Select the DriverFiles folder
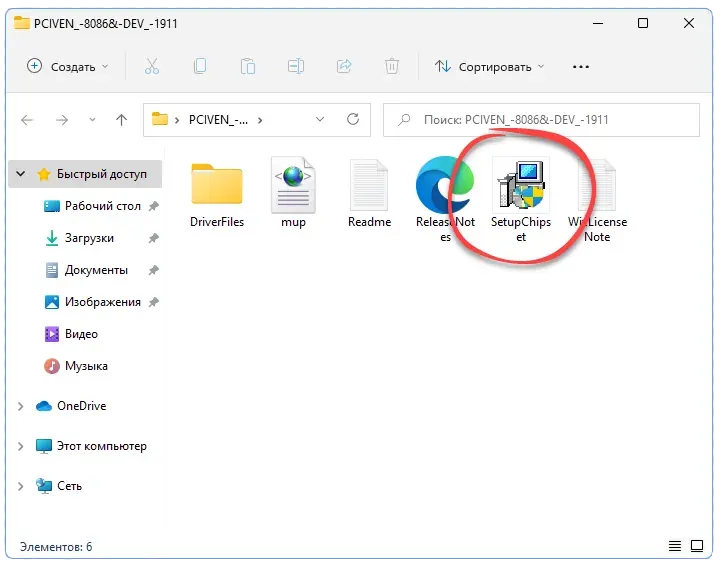The image size is (723, 571). [217, 194]
